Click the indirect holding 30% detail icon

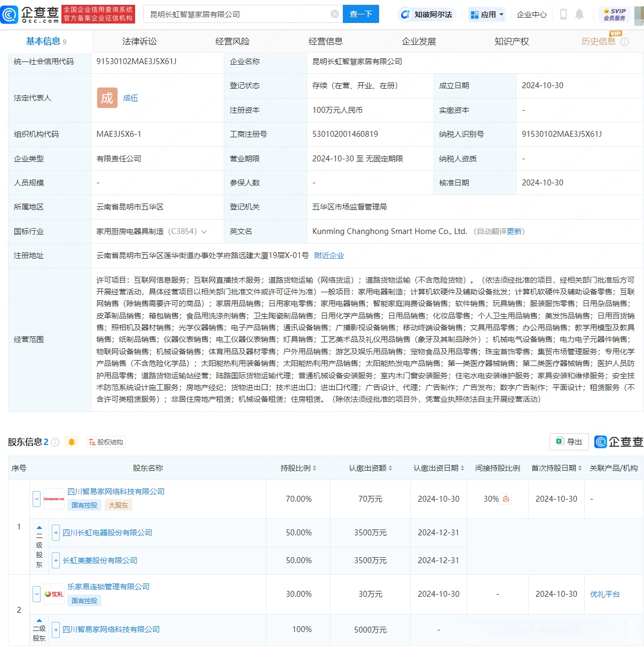(x=506, y=499)
